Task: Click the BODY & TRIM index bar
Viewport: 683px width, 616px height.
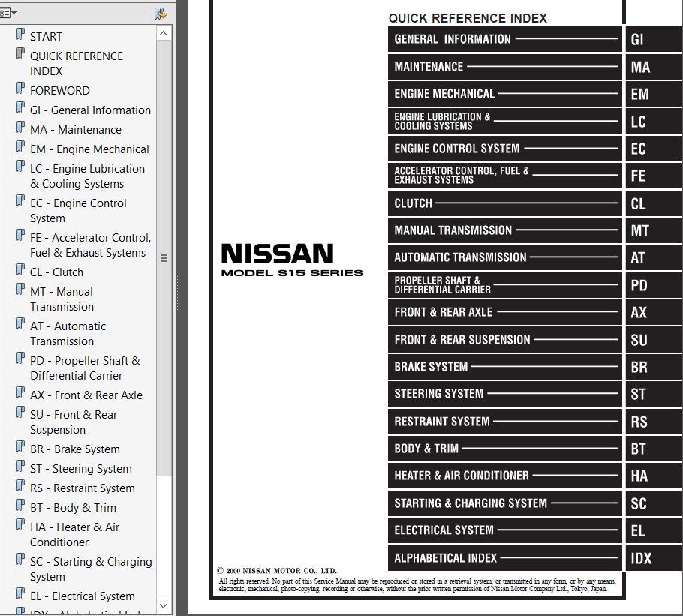Action: pyautogui.click(x=505, y=449)
